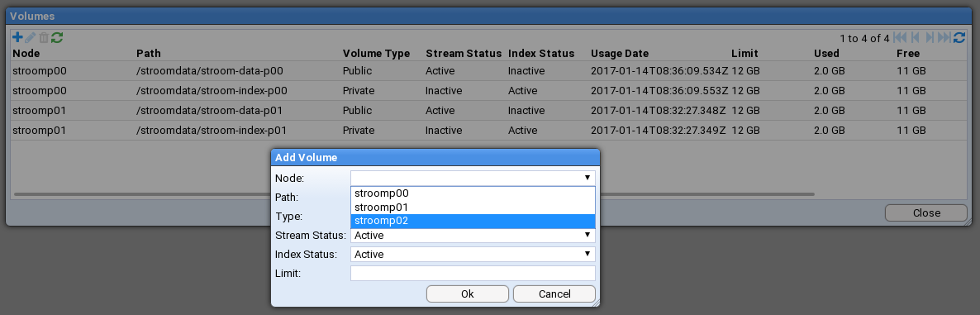Select the /stroomdata/stroom-index-p01 row
Screen dimensions: 980x315
coord(488,131)
